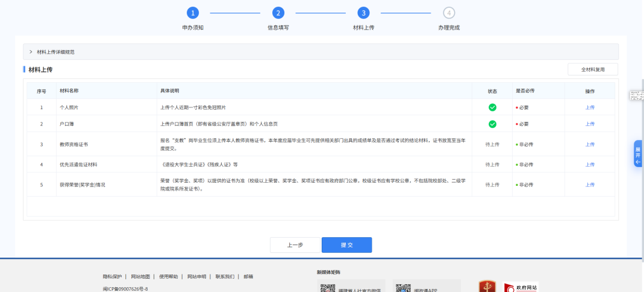Image resolution: width=644 pixels, height=292 pixels.
Task: Open 网站地图 footer link
Action: pos(140,276)
